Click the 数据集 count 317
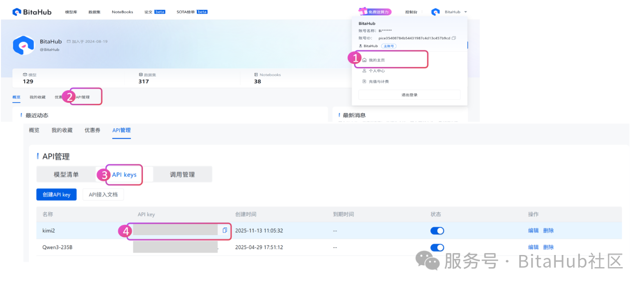 click(x=143, y=81)
